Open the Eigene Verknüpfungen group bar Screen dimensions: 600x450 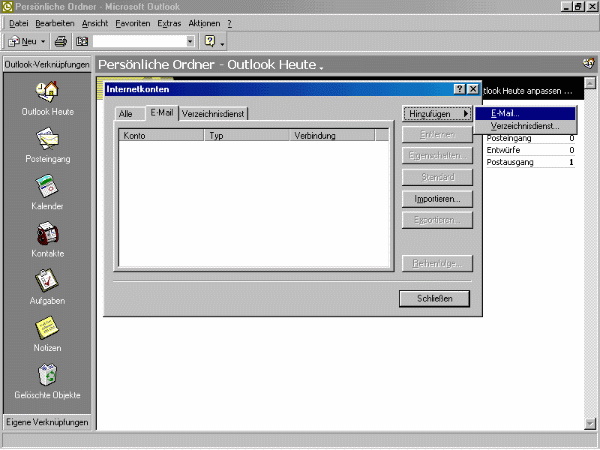(47, 422)
